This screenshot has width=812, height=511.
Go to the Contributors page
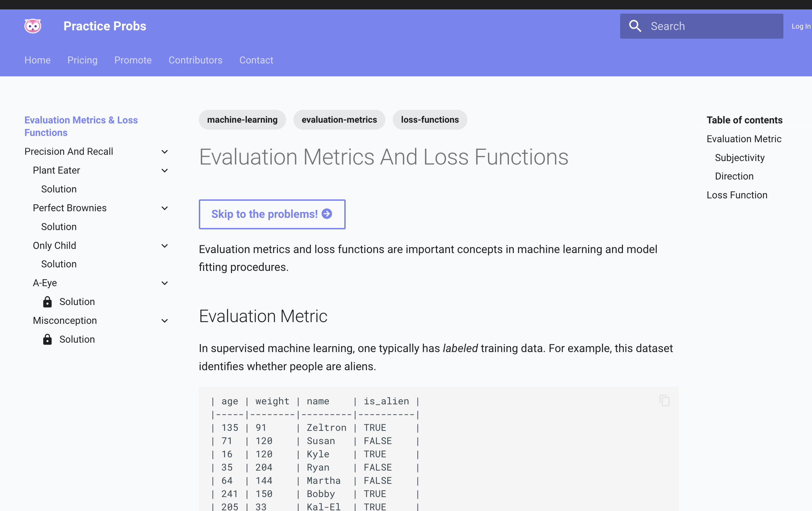195,60
